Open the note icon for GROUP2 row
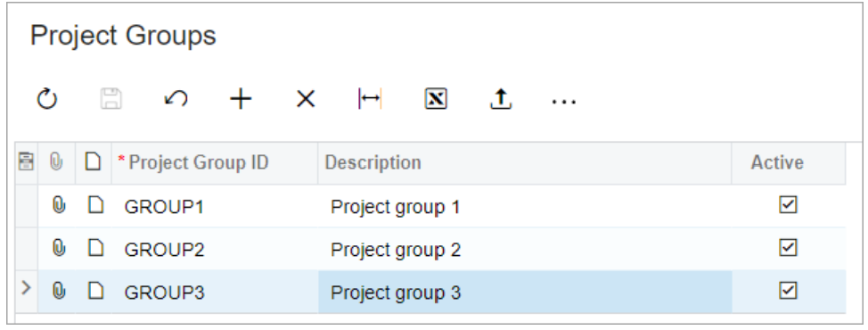The image size is (868, 330). click(96, 248)
